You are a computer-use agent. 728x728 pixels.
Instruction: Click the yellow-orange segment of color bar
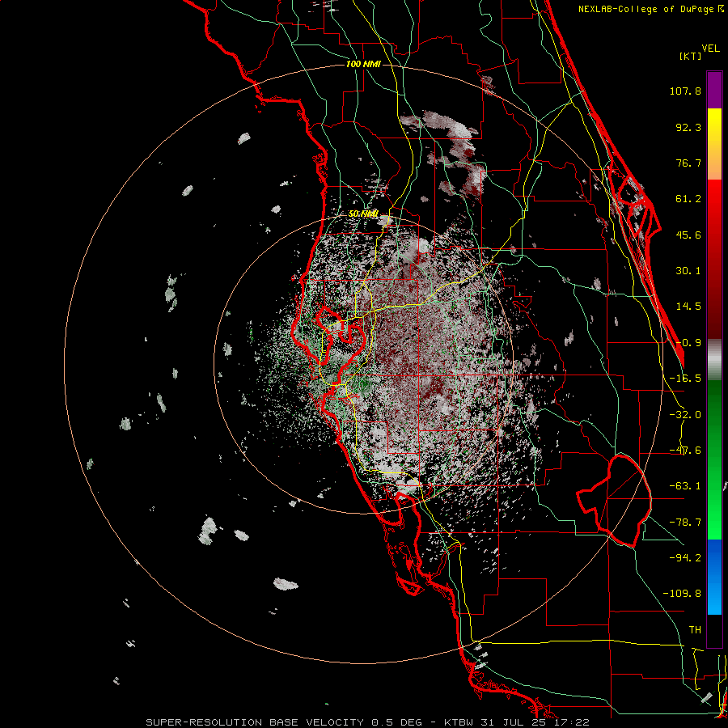pyautogui.click(x=714, y=144)
